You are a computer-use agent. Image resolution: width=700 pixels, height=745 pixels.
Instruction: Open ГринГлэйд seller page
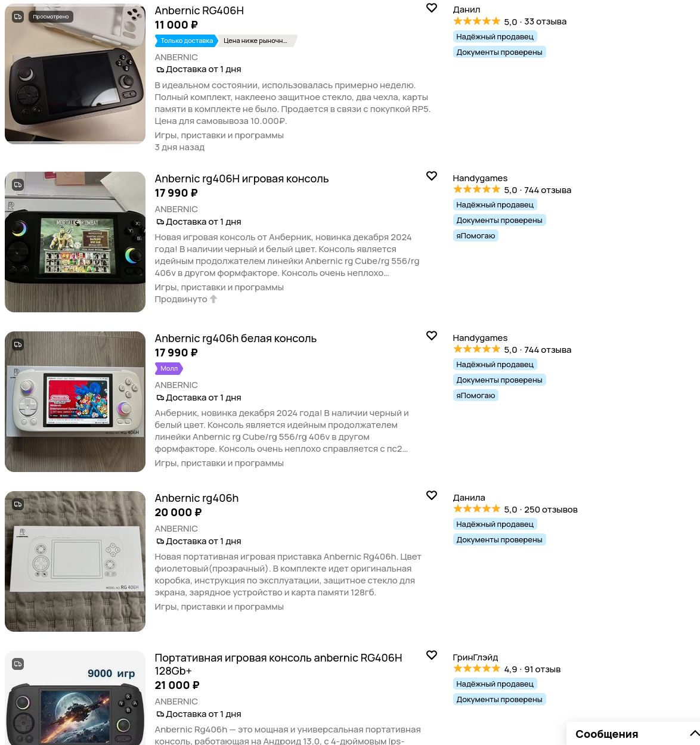475,657
